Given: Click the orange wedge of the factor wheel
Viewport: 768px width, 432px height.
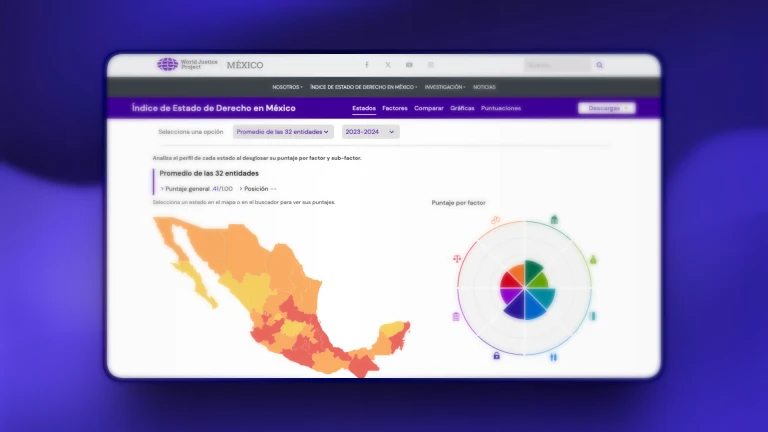Looking at the screenshot, I should coord(517,272).
